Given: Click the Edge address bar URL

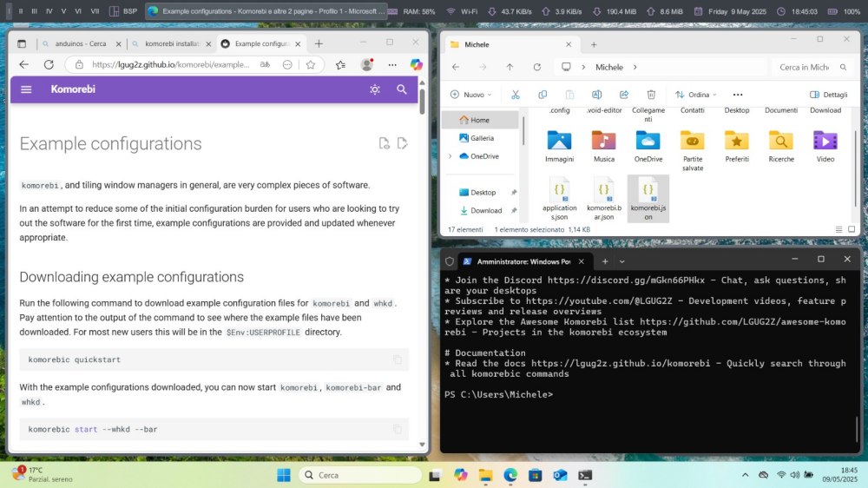Looking at the screenshot, I should (x=170, y=65).
